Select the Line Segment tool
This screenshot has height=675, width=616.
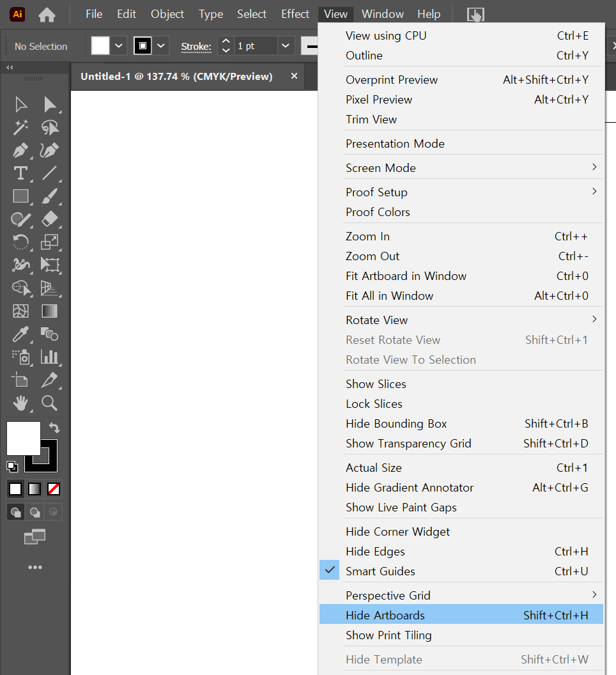click(x=49, y=173)
